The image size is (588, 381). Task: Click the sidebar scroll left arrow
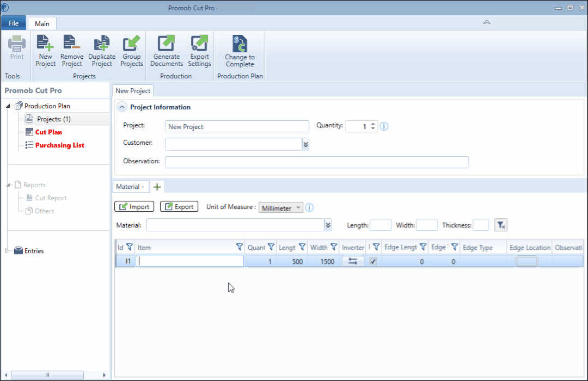(x=6, y=374)
